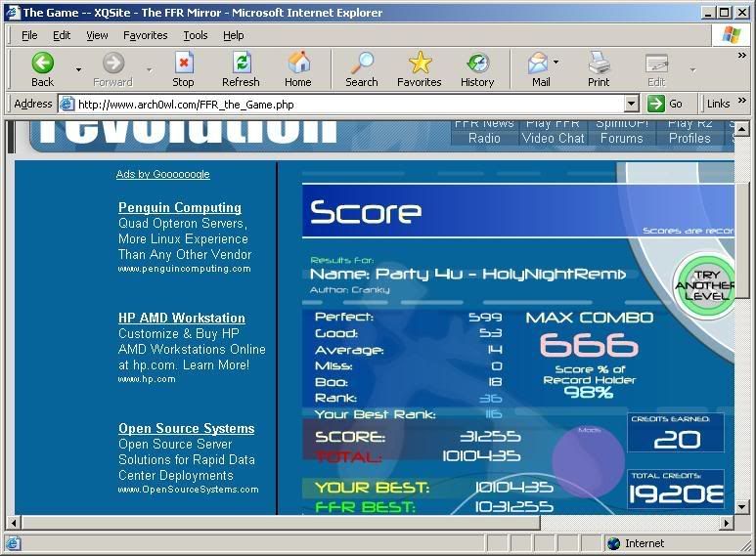Open the Favorites menu in menu bar
This screenshot has width=756, height=556.
pyautogui.click(x=145, y=35)
